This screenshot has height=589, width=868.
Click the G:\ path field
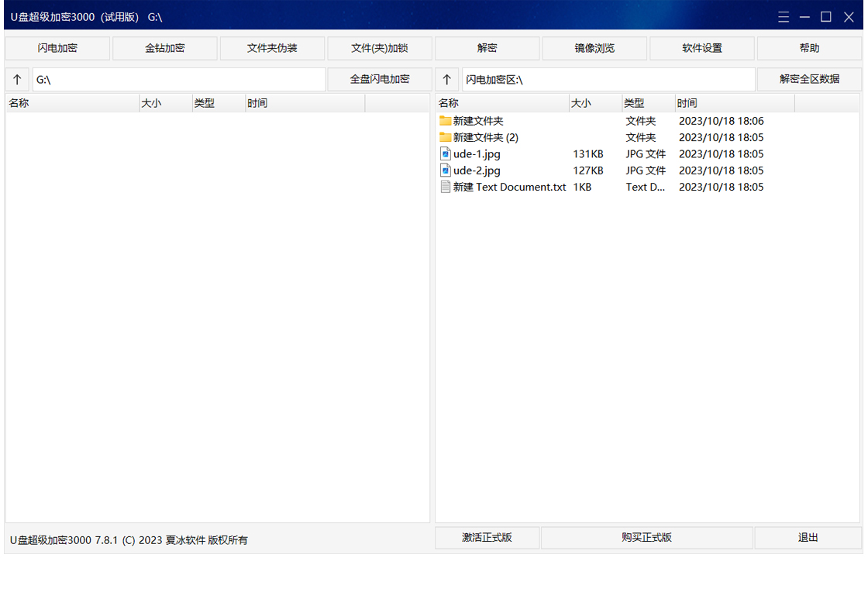click(x=179, y=80)
